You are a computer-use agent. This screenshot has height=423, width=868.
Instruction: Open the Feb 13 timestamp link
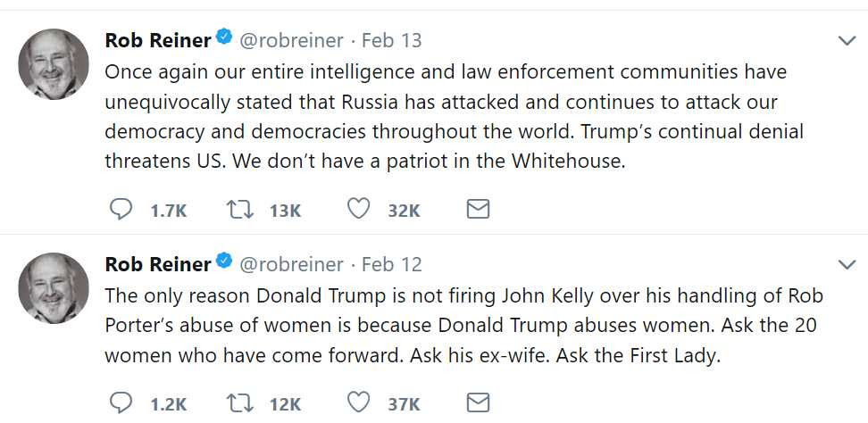[392, 40]
